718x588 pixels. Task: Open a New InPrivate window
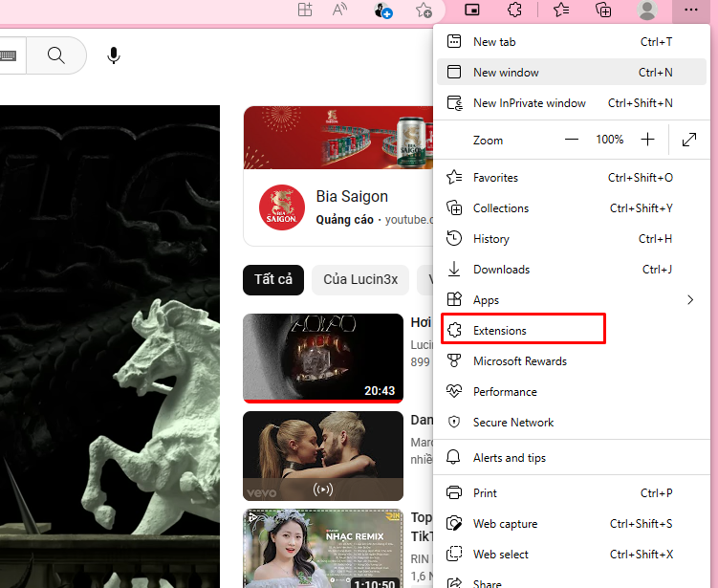point(572,102)
